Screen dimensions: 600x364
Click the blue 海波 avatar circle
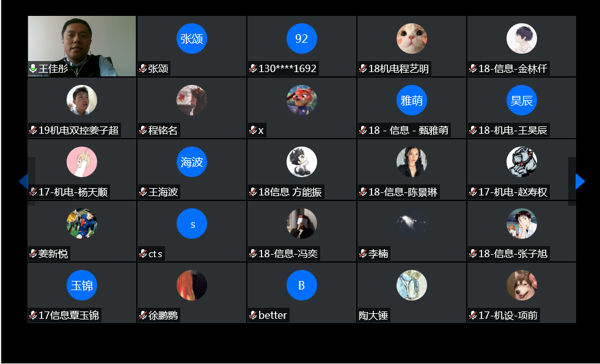[192, 162]
